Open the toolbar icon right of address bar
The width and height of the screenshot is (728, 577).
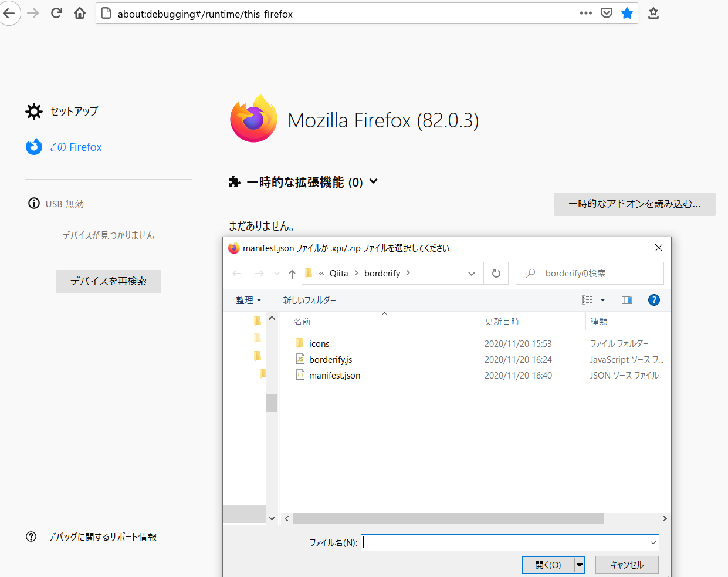(x=653, y=14)
